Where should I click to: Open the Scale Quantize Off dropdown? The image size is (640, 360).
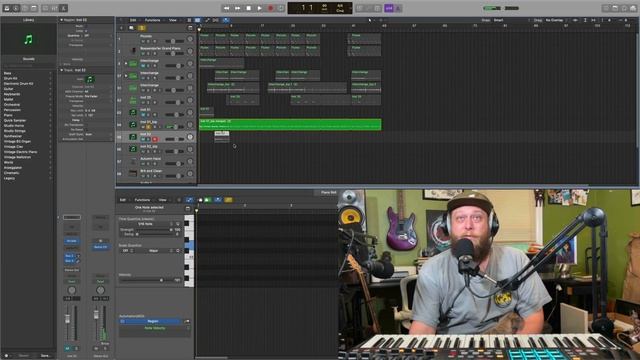coord(127,251)
